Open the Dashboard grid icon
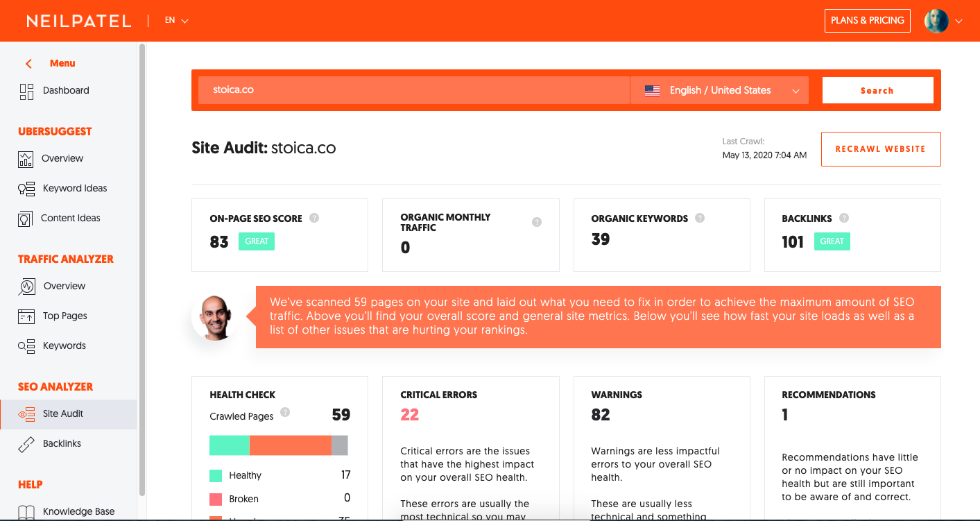This screenshot has width=980, height=521. click(x=26, y=91)
